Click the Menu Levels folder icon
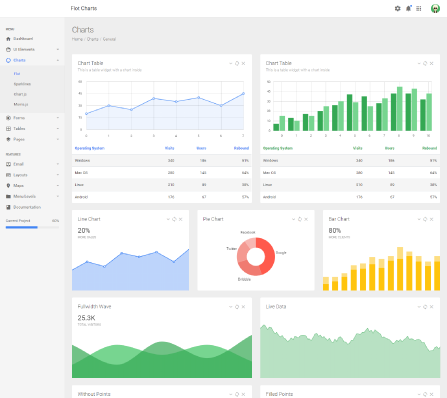Viewport: 447px width, 398px height. 8,196
